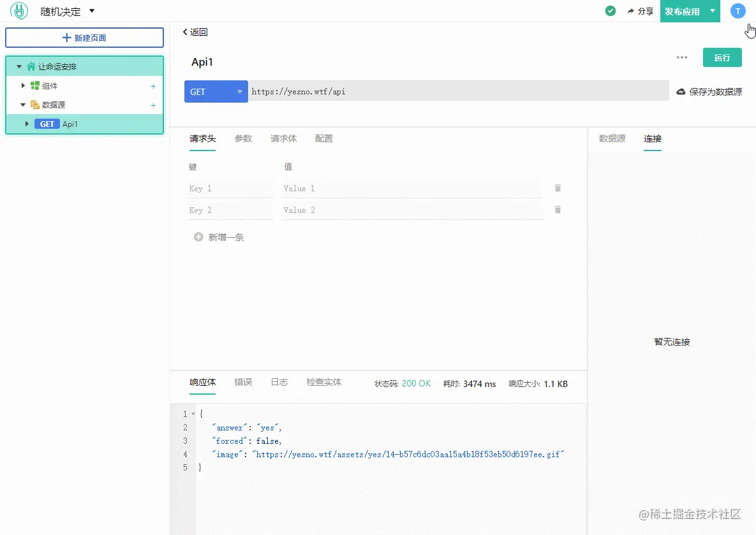Switch to the 检查实体 tab

(x=324, y=382)
